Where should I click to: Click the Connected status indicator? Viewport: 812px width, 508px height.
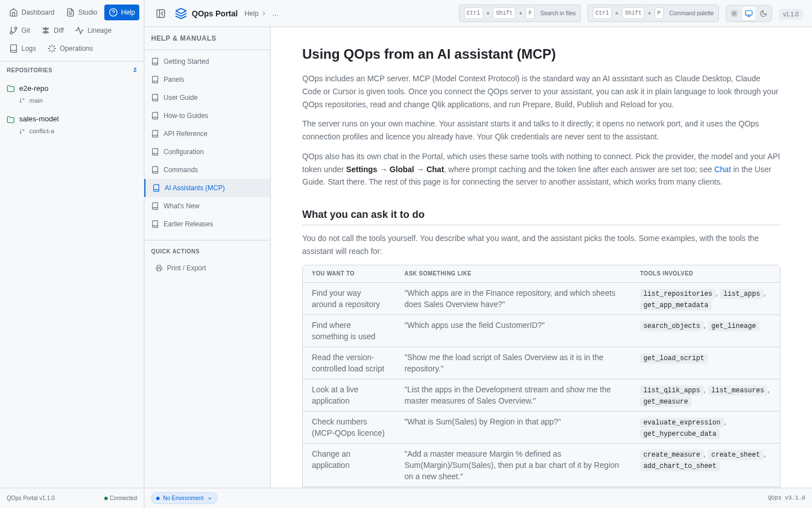121,498
